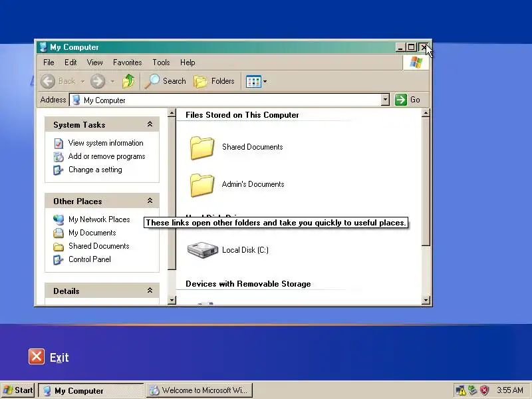Click Add or remove programs icon
Screen dimensions: 532x399
[x=59, y=156]
